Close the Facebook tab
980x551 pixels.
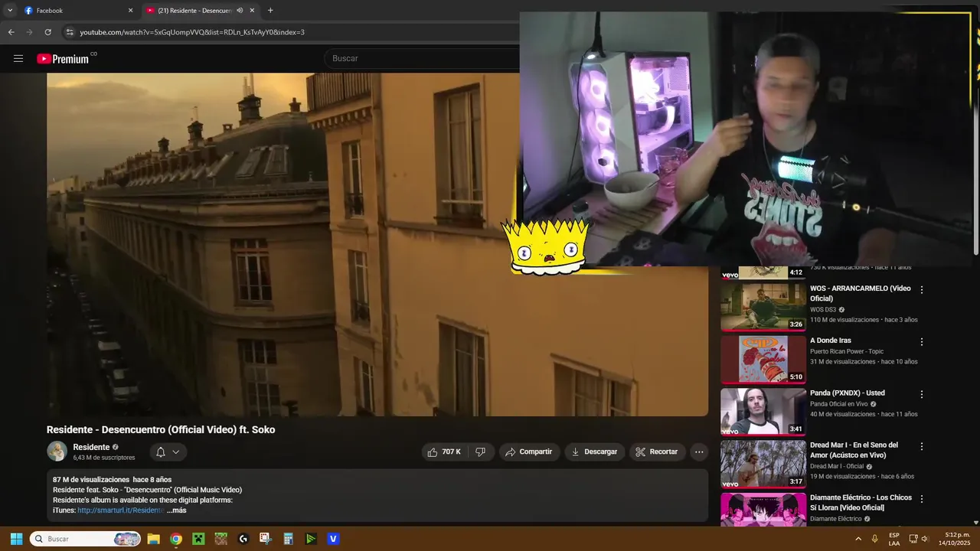point(130,11)
